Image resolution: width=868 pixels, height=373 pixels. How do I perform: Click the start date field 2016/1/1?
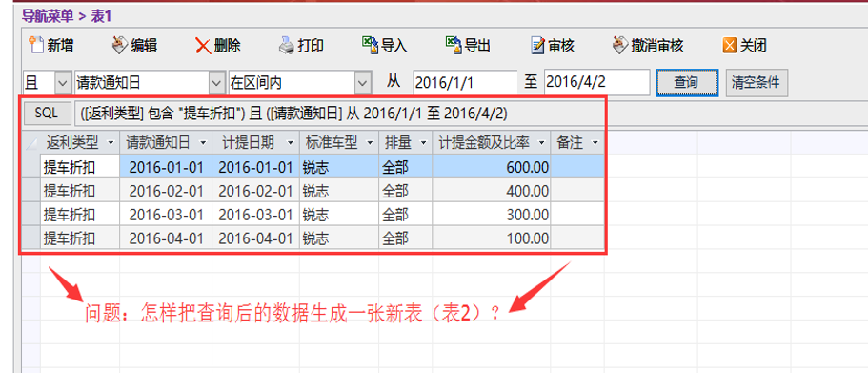[x=465, y=83]
